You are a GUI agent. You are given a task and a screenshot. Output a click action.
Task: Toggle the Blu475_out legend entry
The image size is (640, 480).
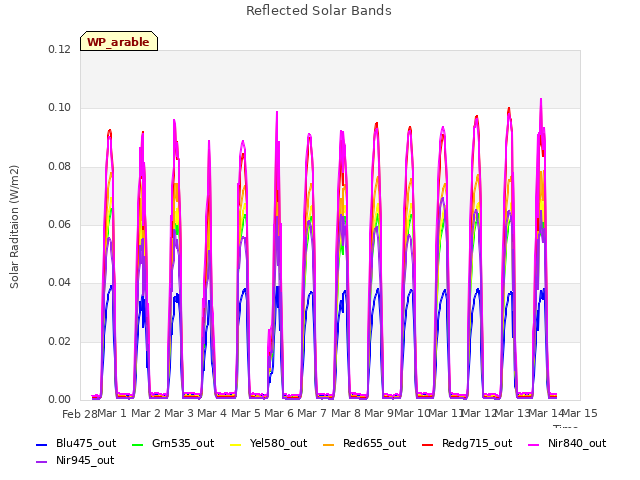(76, 444)
